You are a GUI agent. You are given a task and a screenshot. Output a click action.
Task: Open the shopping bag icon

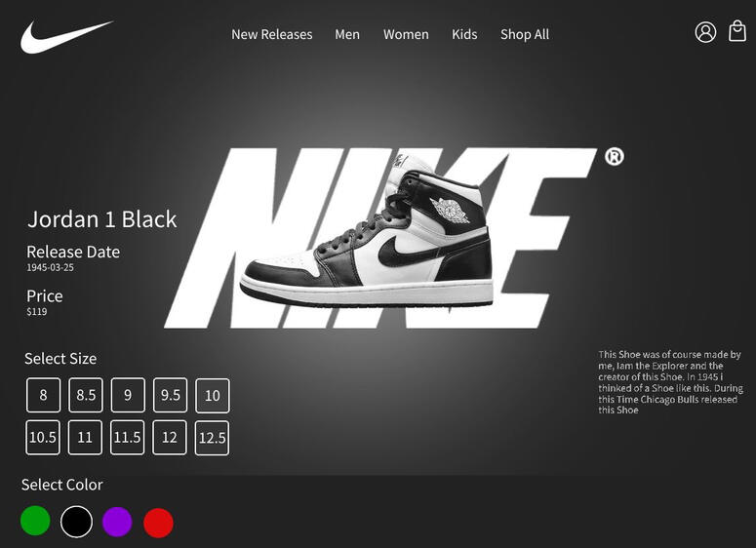point(737,32)
